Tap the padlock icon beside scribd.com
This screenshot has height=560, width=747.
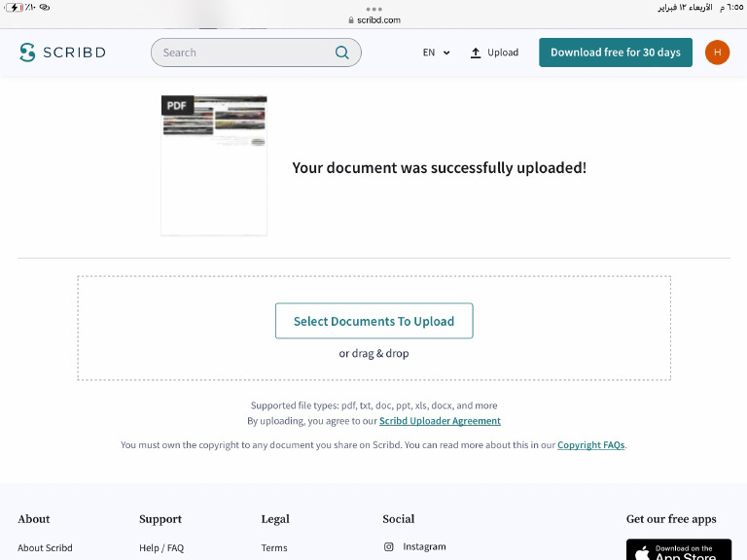click(351, 20)
